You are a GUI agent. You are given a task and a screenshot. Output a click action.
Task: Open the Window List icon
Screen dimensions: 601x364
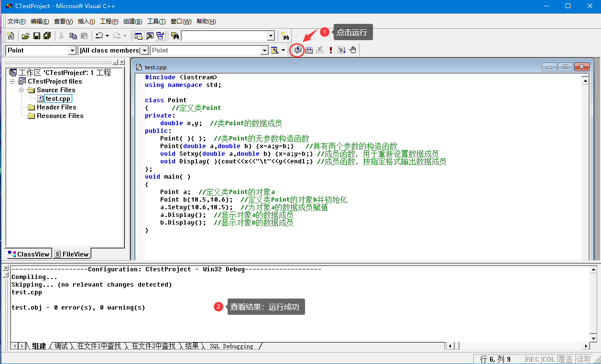(160, 36)
